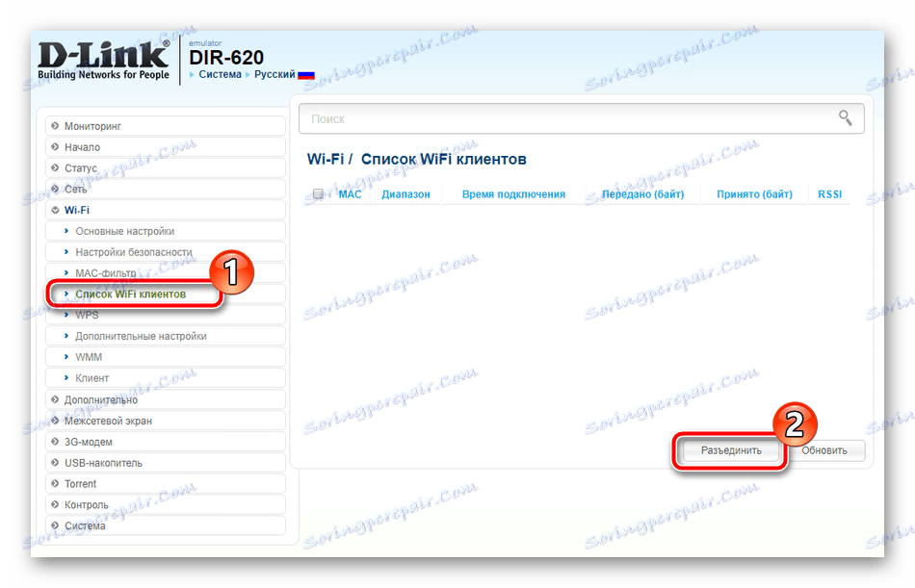The image size is (915, 588).
Task: Open Настройки безопасности submenu item
Action: 166,252
